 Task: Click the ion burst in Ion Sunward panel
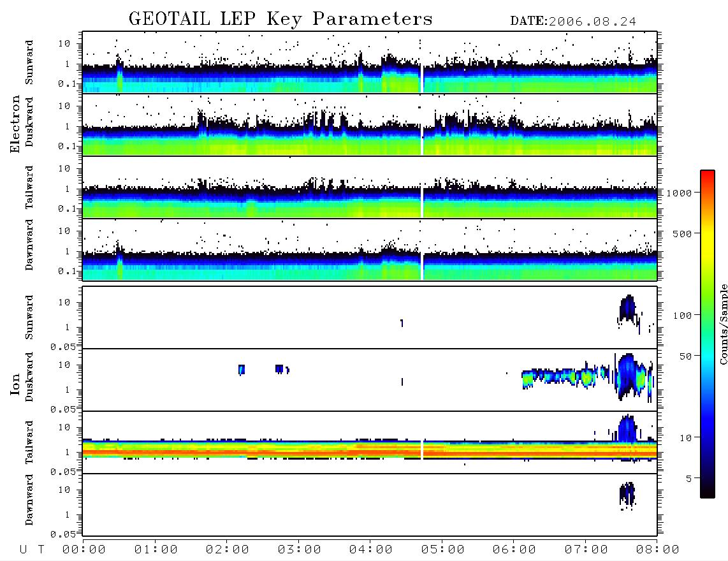point(628,309)
